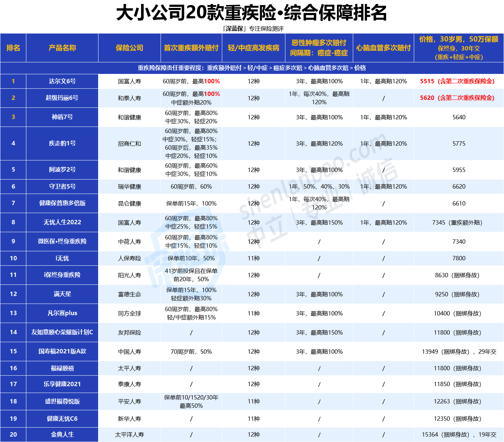
Task: Click company 和泰人寿
Action: pos(130,98)
